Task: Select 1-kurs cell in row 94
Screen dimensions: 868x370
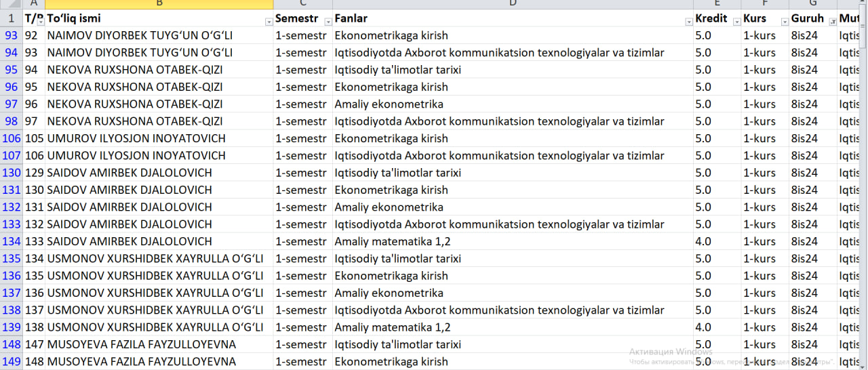Action: coord(766,53)
